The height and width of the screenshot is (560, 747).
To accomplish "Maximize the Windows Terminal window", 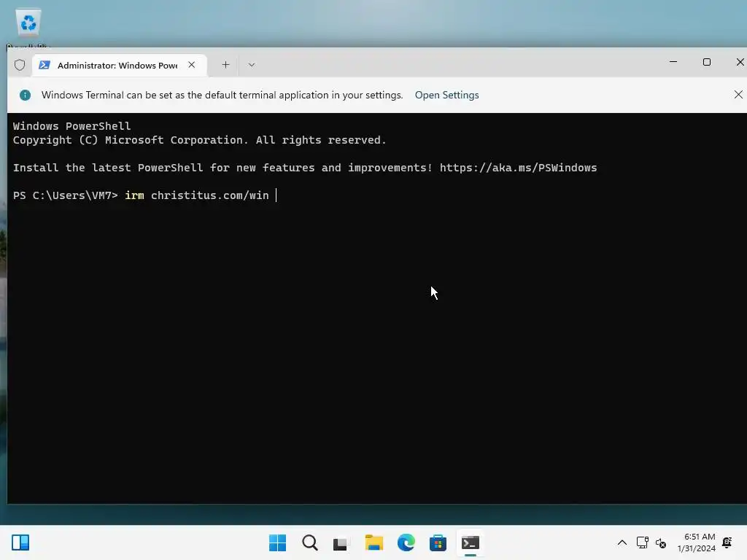I will [706, 62].
